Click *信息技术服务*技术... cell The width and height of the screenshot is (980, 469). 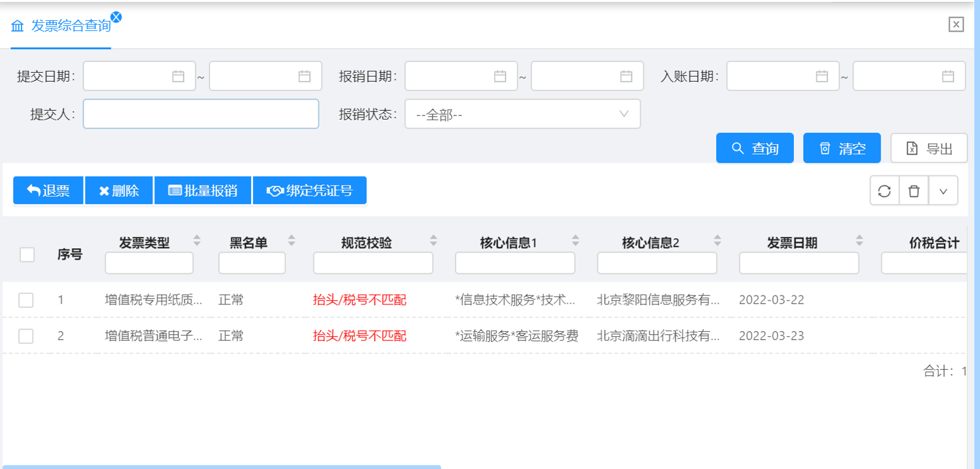515,300
